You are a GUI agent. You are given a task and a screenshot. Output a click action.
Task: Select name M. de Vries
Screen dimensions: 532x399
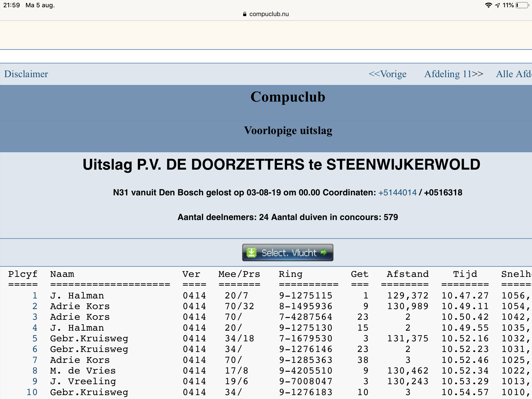click(x=83, y=371)
